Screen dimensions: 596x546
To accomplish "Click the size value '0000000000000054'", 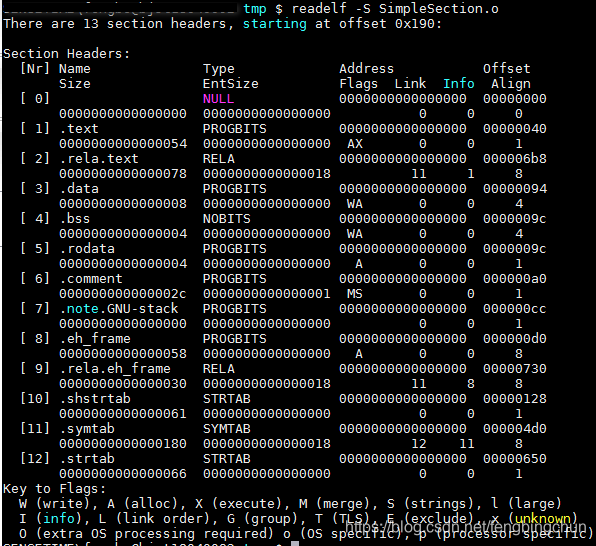I will (123, 144).
